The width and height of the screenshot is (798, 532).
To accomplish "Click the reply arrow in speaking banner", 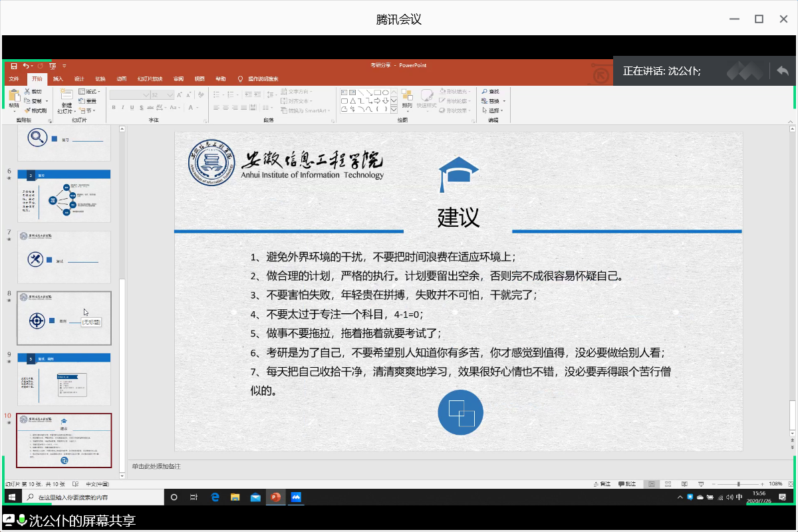I will 783,70.
